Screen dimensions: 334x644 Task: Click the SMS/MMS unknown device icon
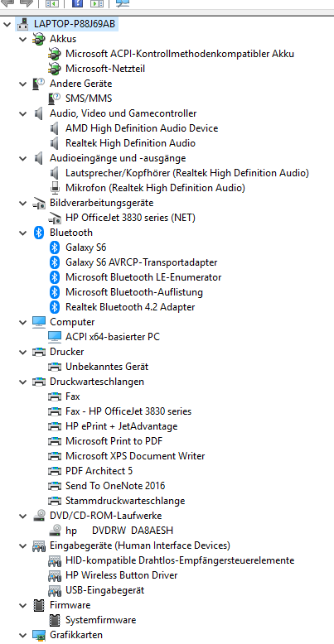[55, 99]
